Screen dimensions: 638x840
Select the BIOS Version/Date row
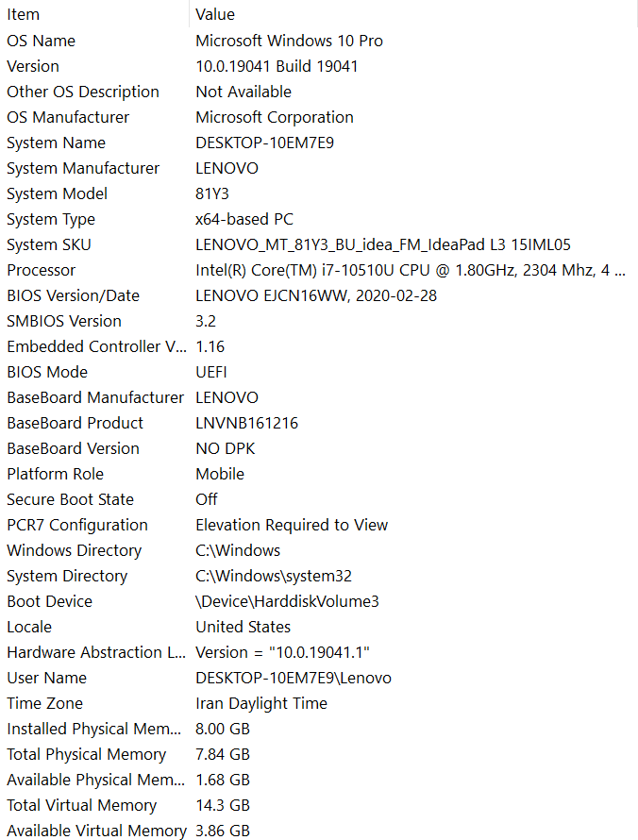319,295
